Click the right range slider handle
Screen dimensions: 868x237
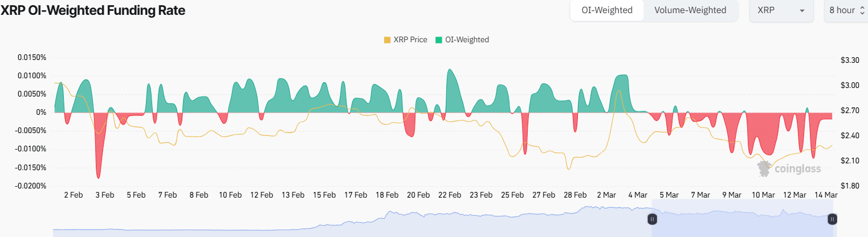[x=832, y=219]
